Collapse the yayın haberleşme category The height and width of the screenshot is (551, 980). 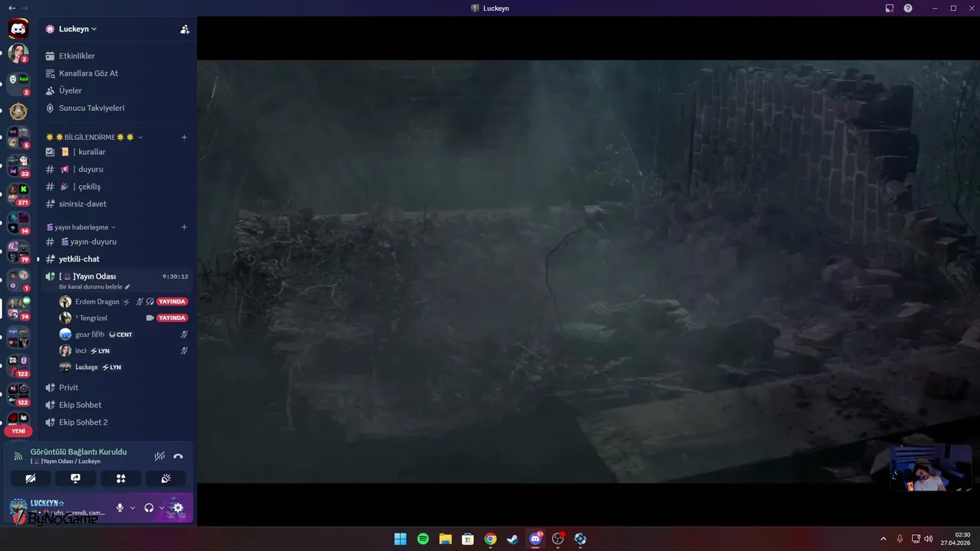[81, 227]
